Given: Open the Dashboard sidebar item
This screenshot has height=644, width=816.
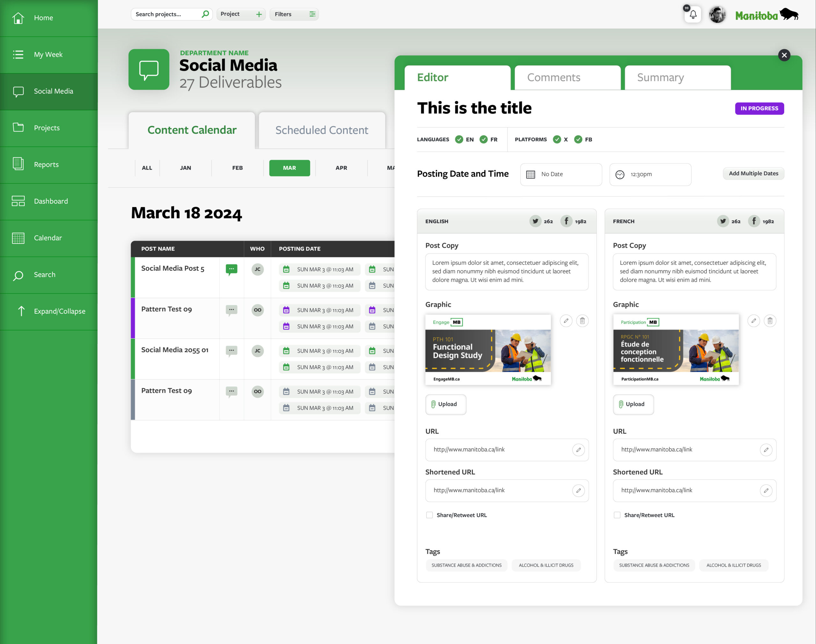Looking at the screenshot, I should pos(51,201).
